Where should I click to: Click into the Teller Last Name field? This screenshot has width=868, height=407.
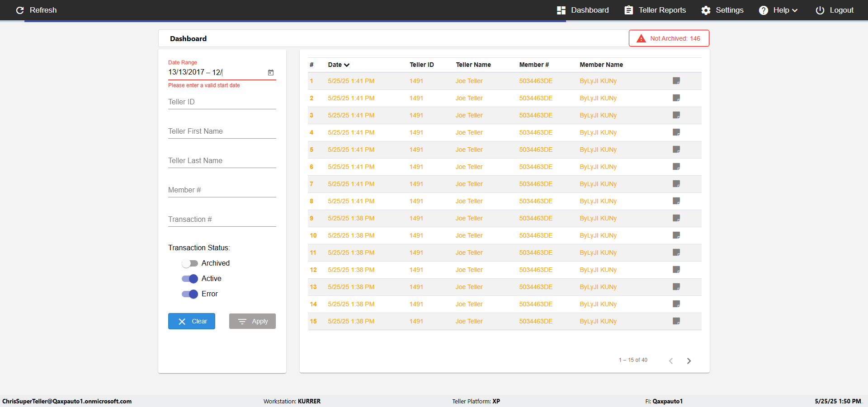[222, 161]
